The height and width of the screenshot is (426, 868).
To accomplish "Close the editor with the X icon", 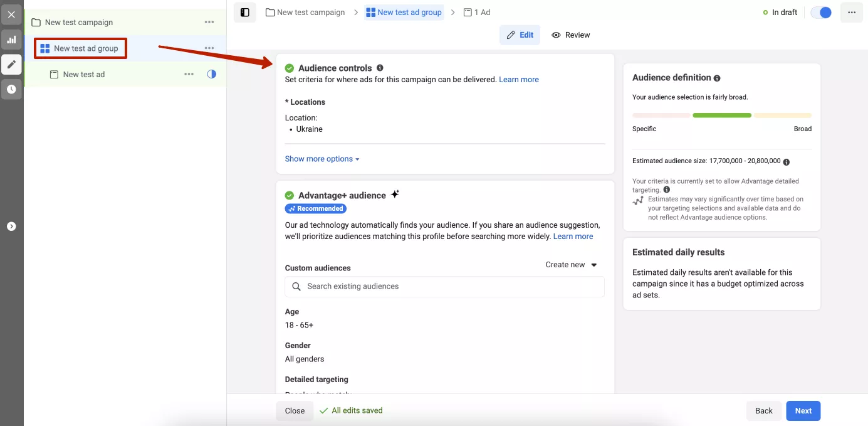I will coord(11,14).
